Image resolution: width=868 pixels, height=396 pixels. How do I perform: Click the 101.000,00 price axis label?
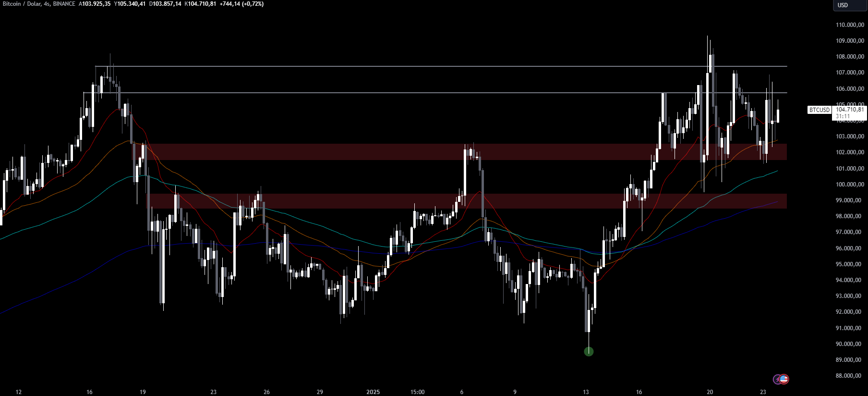click(850, 169)
